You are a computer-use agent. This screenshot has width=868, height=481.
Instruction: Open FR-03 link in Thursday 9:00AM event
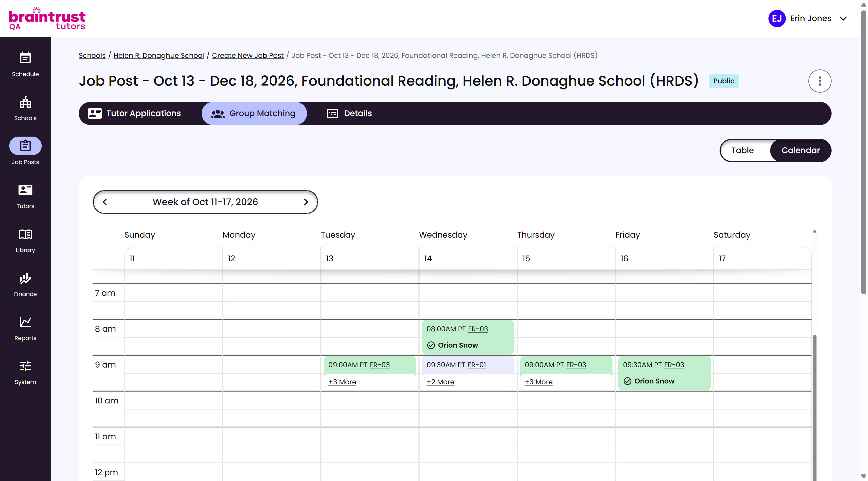576,365
